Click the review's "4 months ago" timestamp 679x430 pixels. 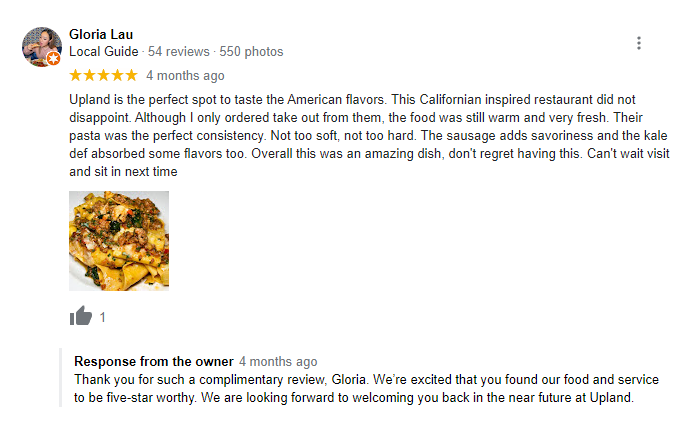(x=185, y=75)
